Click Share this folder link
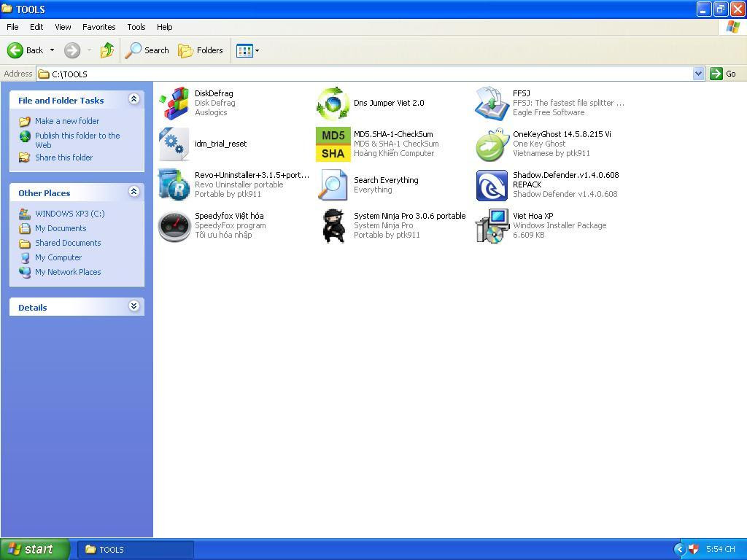Screen dimensions: 747x560 (64, 157)
